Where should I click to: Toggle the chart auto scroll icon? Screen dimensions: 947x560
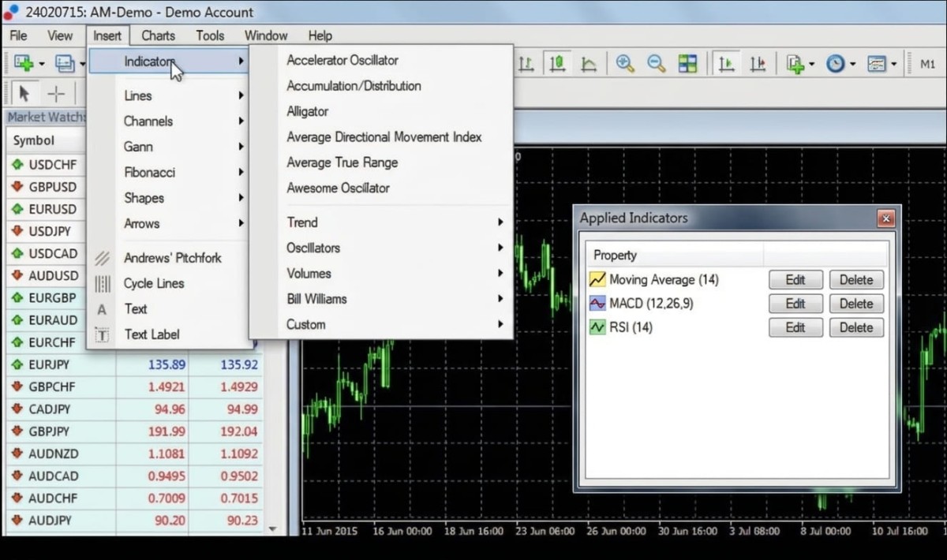727,64
